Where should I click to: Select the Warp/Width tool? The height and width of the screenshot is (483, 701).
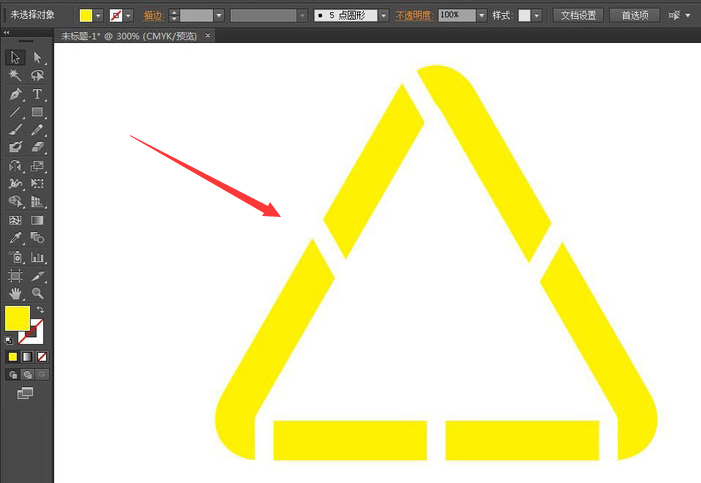pos(15,183)
